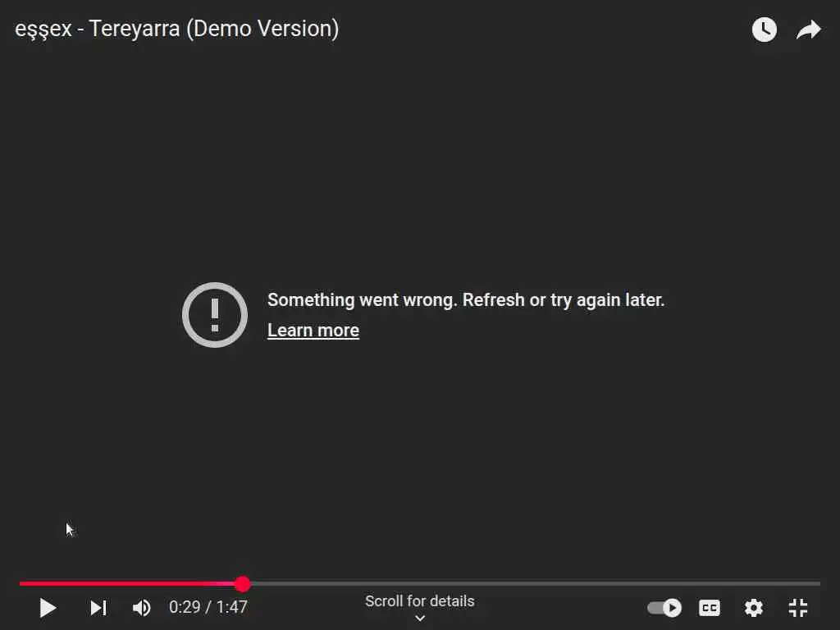The width and height of the screenshot is (840, 630).
Task: Click the red scrubber handle on progress bar
Action: tap(243, 583)
